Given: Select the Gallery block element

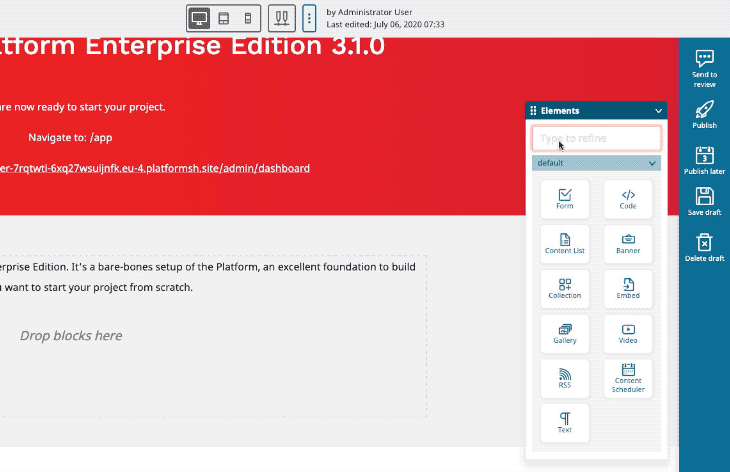Looking at the screenshot, I should pos(565,334).
